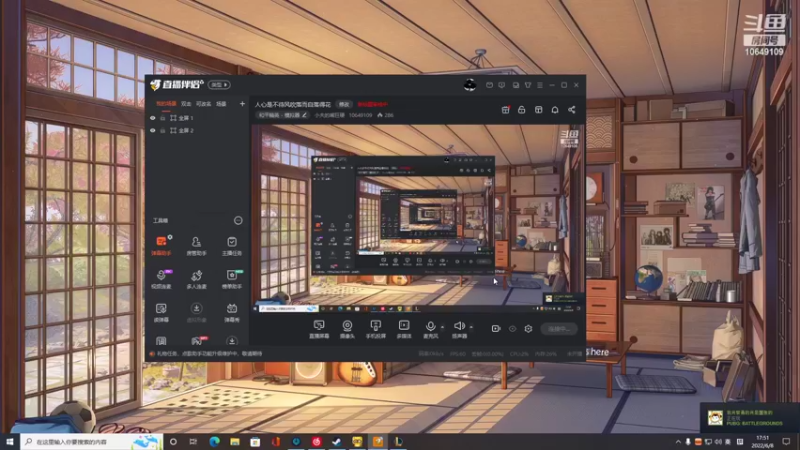Add a new scene with plus button
The height and width of the screenshot is (450, 800).
click(242, 104)
